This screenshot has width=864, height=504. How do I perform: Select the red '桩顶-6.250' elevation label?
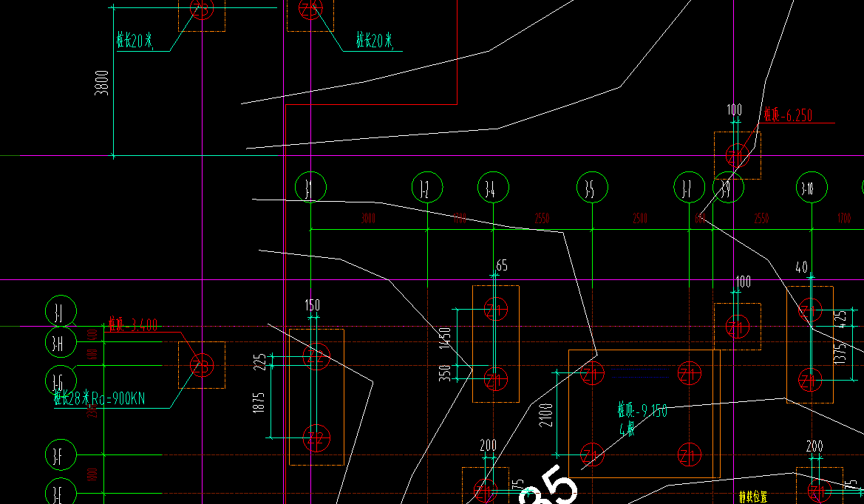[x=788, y=115]
